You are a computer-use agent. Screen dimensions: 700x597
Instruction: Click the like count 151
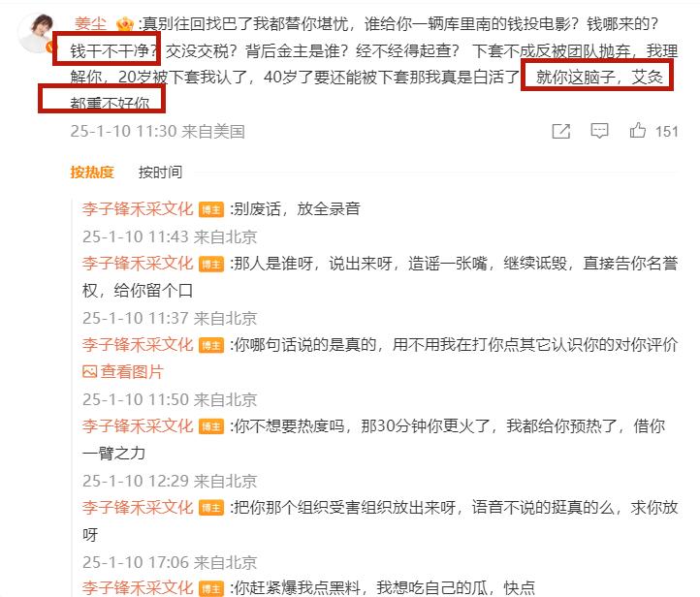click(x=666, y=132)
